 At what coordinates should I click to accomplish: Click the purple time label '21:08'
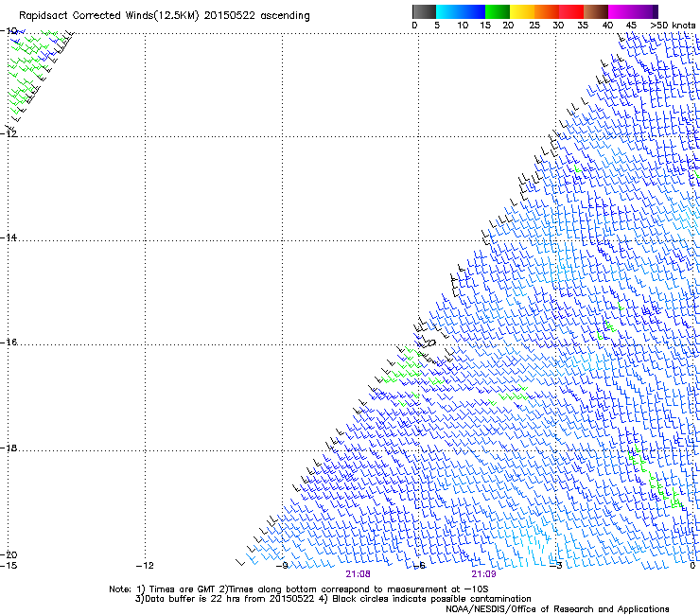(x=358, y=574)
